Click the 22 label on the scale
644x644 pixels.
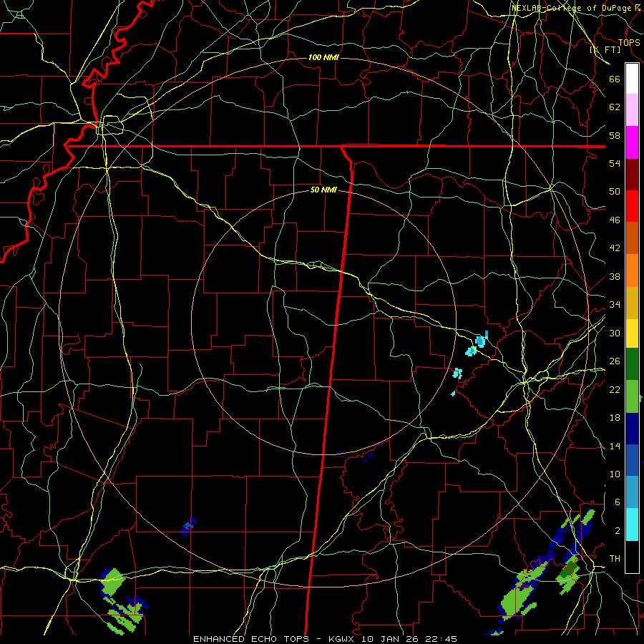click(x=615, y=389)
